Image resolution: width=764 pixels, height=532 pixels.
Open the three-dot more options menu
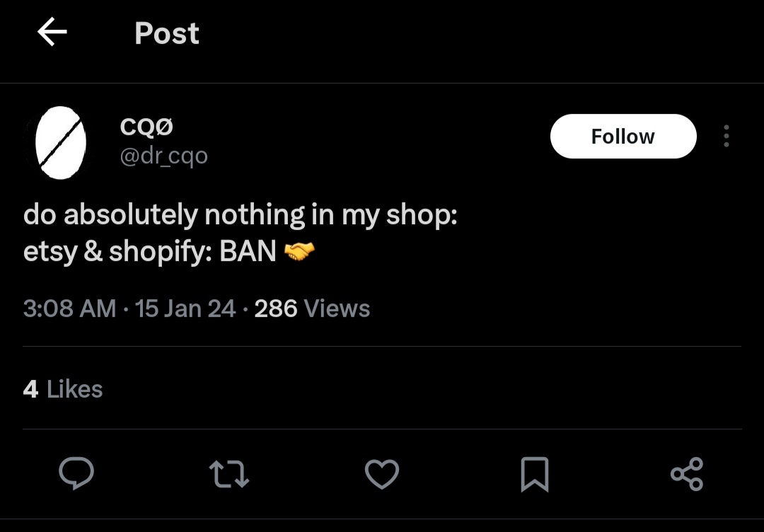tap(726, 136)
